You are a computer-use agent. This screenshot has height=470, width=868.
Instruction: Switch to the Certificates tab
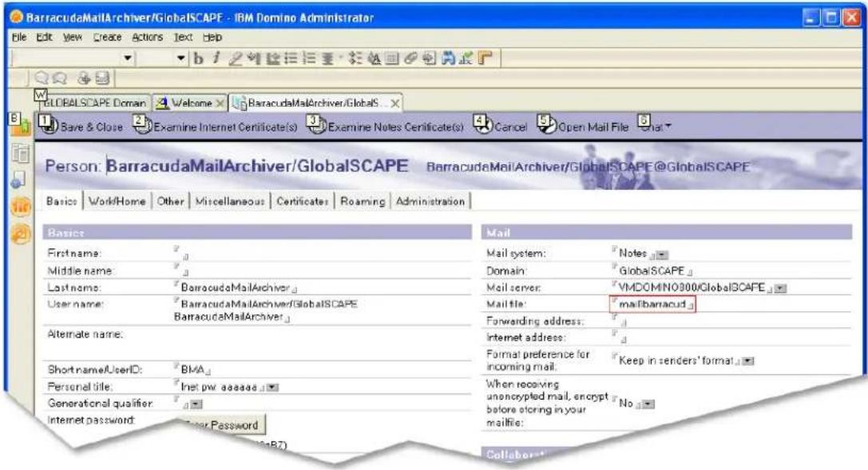pos(303,201)
